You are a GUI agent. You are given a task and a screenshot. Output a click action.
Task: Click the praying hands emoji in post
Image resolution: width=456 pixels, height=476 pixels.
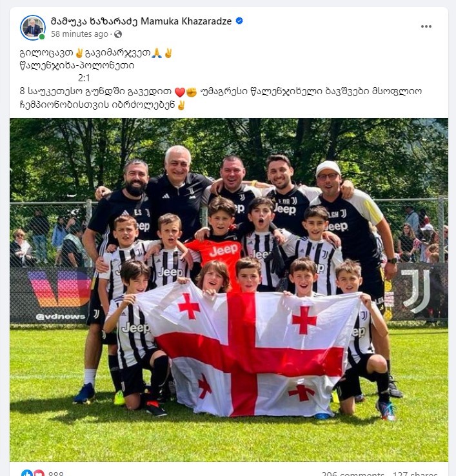point(156,54)
